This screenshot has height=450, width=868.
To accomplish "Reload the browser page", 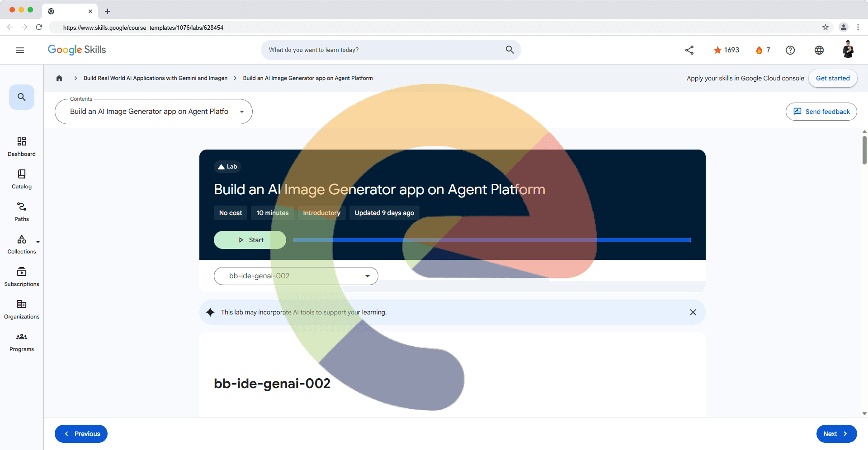I will point(39,27).
